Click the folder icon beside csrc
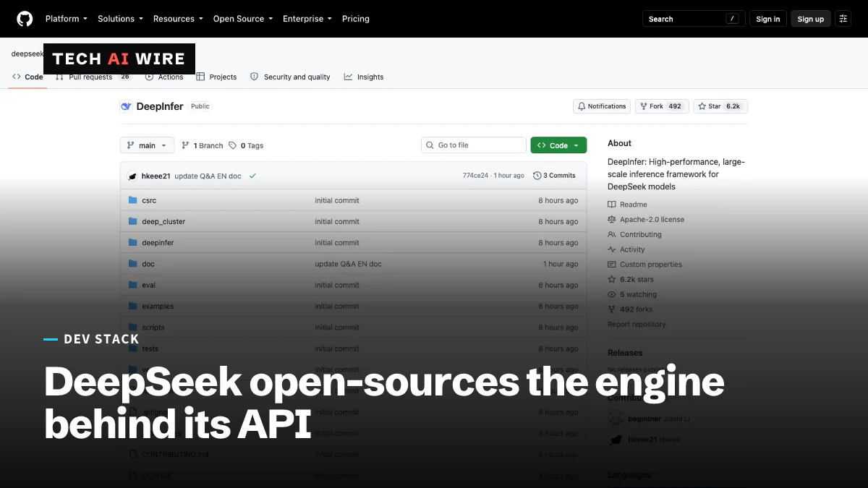The height and width of the screenshot is (488, 868). pos(132,200)
